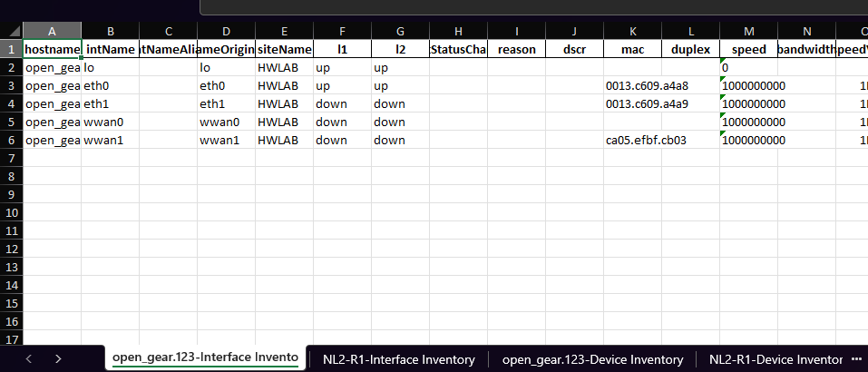868x372 pixels.
Task: Activate open_gear.123-Interface Inventory sheet tab
Action: click(x=204, y=358)
